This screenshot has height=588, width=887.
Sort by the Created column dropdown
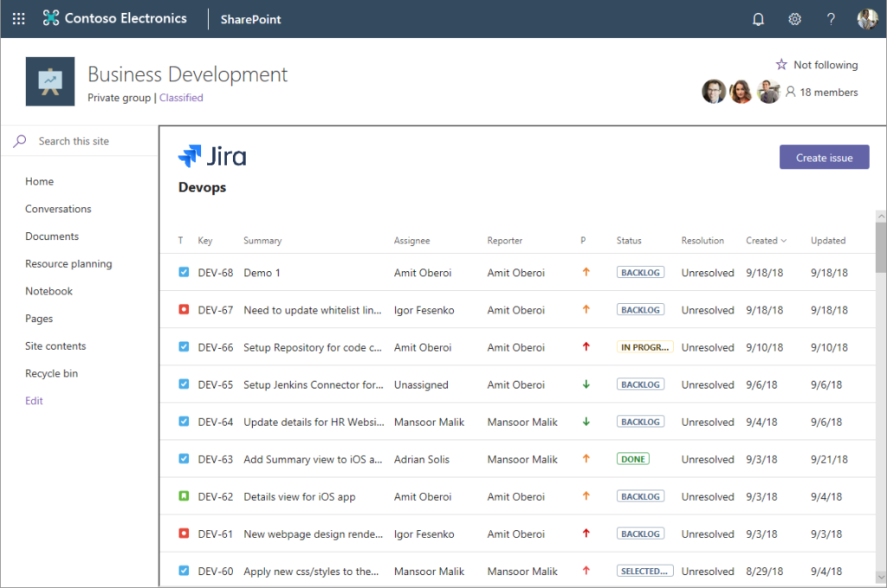pos(766,241)
